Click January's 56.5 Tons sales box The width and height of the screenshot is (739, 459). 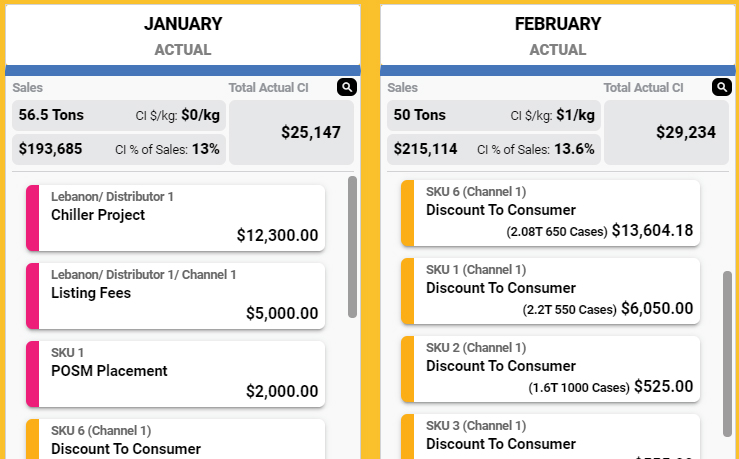119,115
